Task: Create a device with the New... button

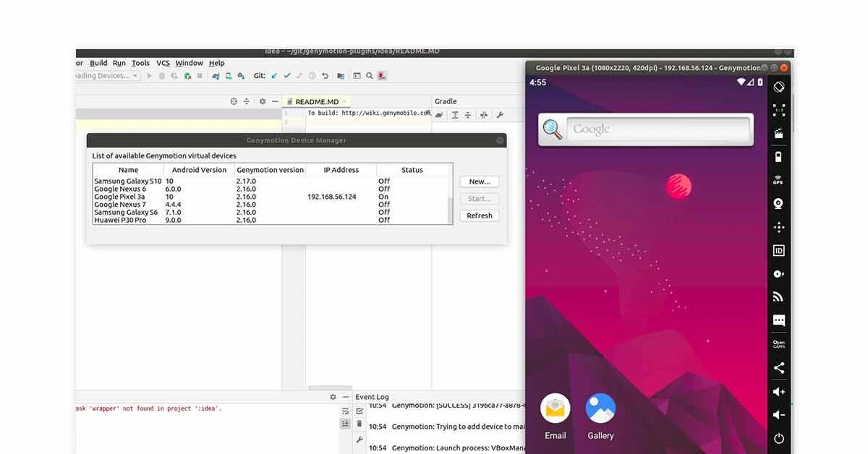Action: pos(479,181)
